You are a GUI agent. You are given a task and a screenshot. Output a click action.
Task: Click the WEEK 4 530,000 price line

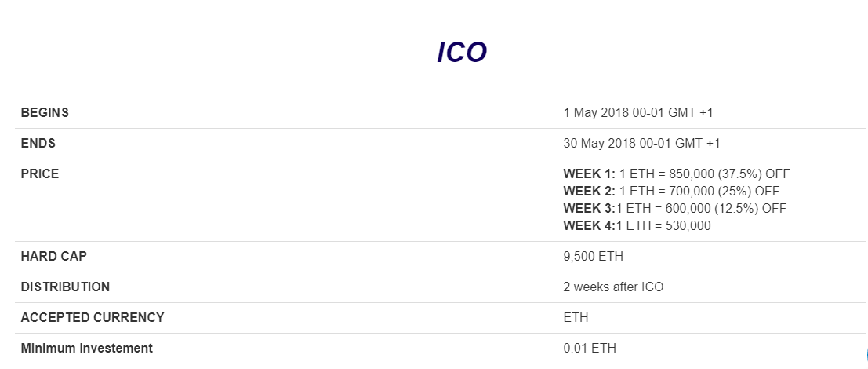(637, 225)
